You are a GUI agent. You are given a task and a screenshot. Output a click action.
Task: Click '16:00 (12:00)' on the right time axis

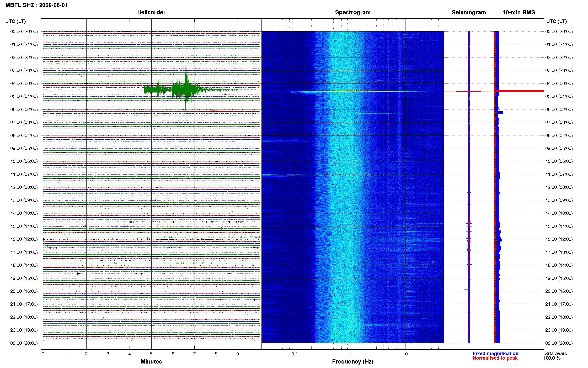(559, 239)
